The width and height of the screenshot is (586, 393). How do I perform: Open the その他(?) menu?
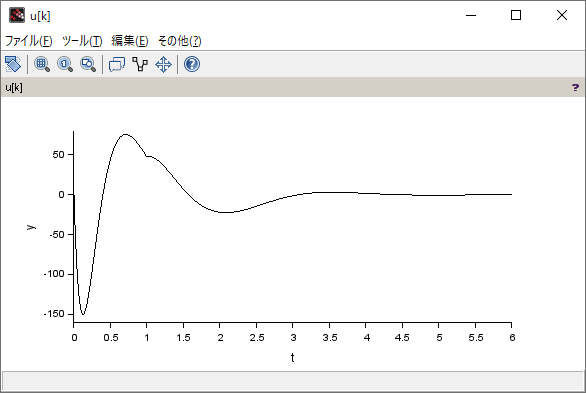pos(180,41)
